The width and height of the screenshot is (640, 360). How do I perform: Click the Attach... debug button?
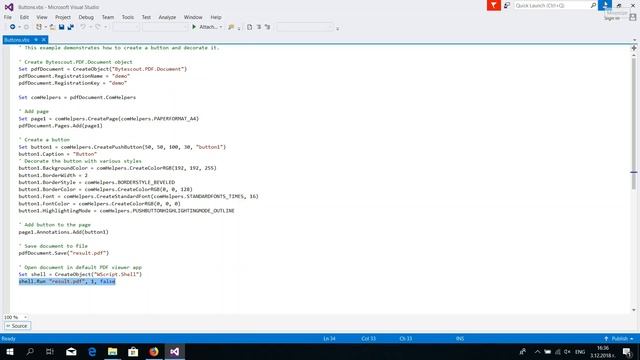point(208,27)
